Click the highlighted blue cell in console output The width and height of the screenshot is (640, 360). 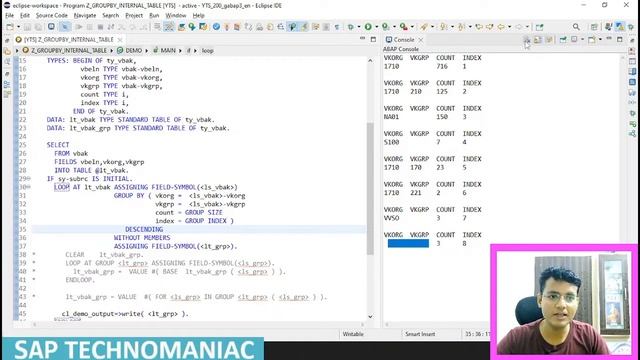tap(408, 244)
